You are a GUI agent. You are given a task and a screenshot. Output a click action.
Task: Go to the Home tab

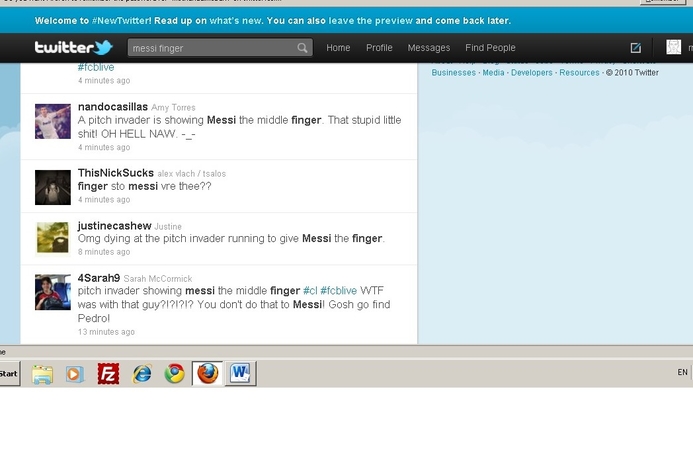[x=338, y=48]
